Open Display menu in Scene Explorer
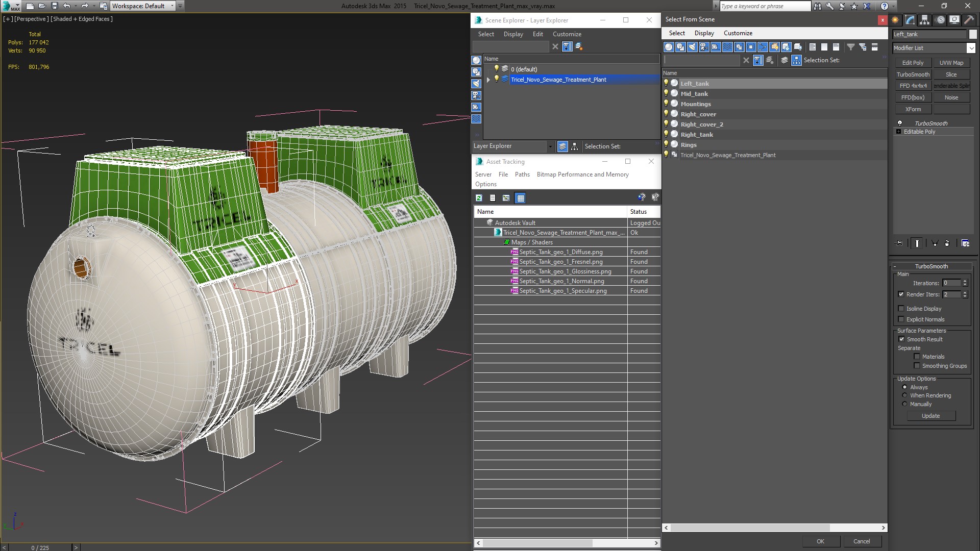 pos(513,34)
